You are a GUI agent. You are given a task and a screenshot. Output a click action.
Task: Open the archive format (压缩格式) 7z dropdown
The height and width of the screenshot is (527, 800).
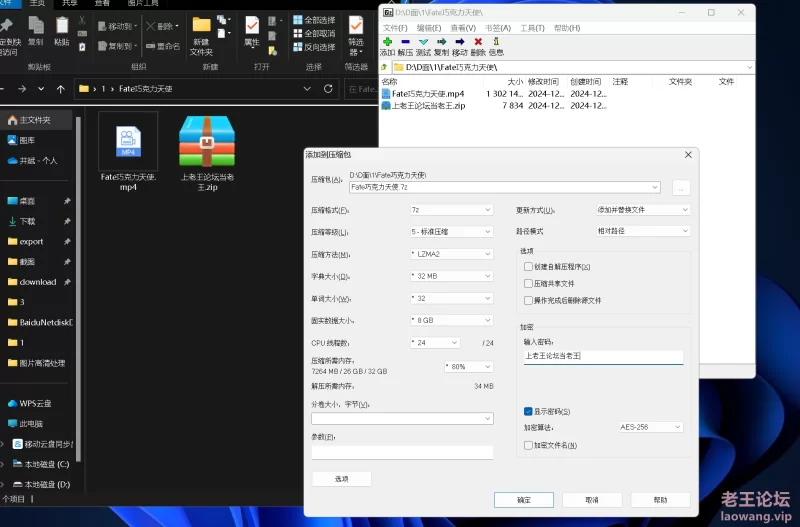tap(451, 210)
